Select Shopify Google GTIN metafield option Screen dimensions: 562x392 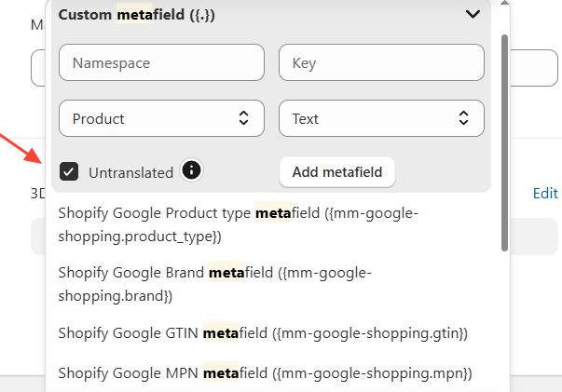tap(263, 333)
